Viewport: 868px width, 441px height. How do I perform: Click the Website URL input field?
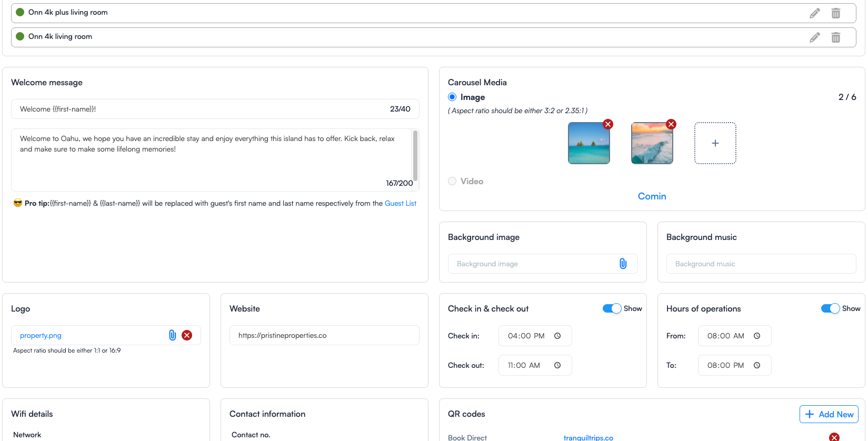tap(324, 335)
